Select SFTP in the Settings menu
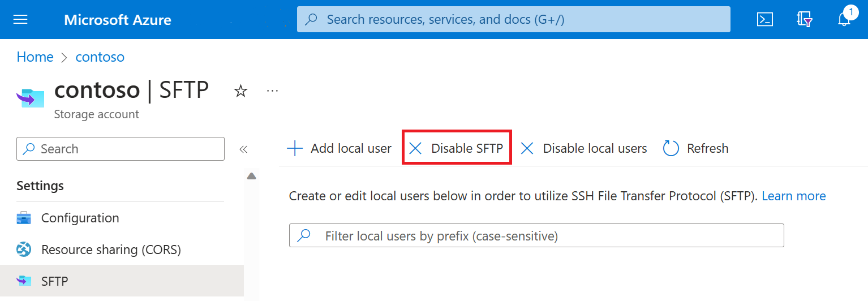Screen dimensions: 868x301 pos(54,281)
